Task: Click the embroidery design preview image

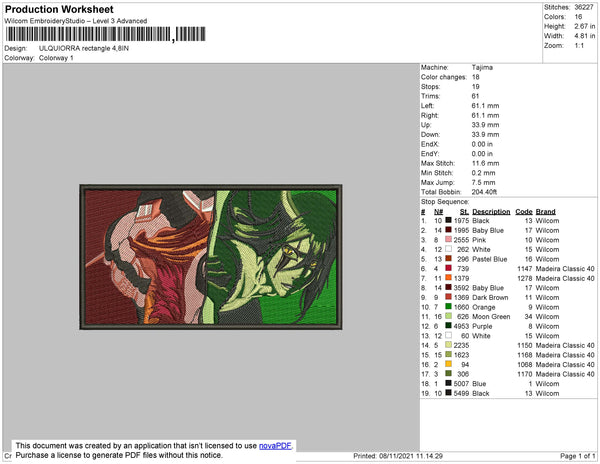Action: click(x=211, y=257)
